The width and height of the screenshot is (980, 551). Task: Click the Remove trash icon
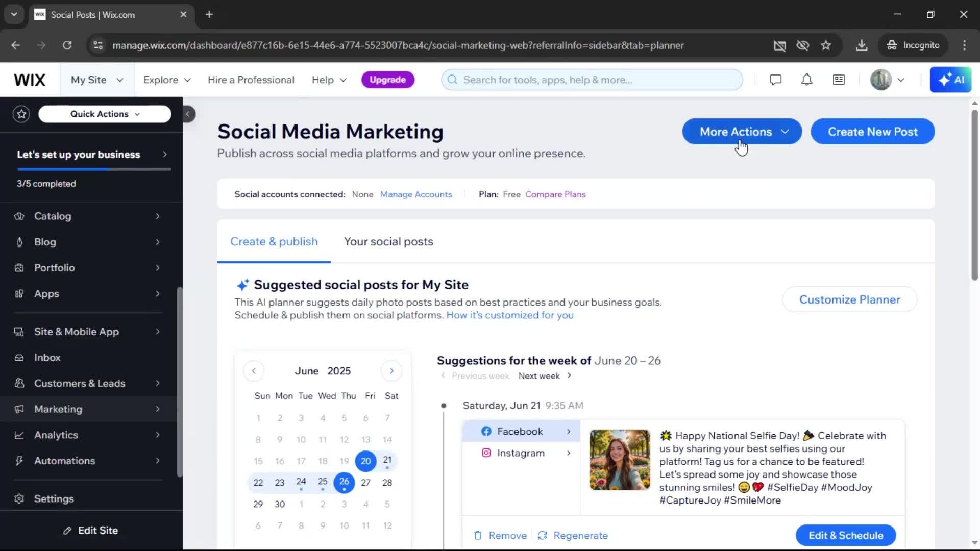(478, 535)
